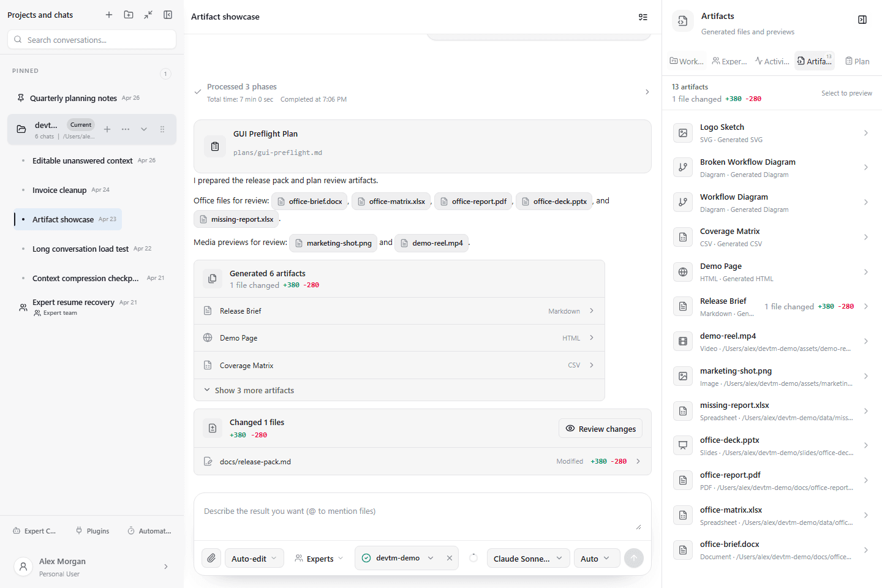Open Plugins in the sidebar footer

click(x=92, y=531)
